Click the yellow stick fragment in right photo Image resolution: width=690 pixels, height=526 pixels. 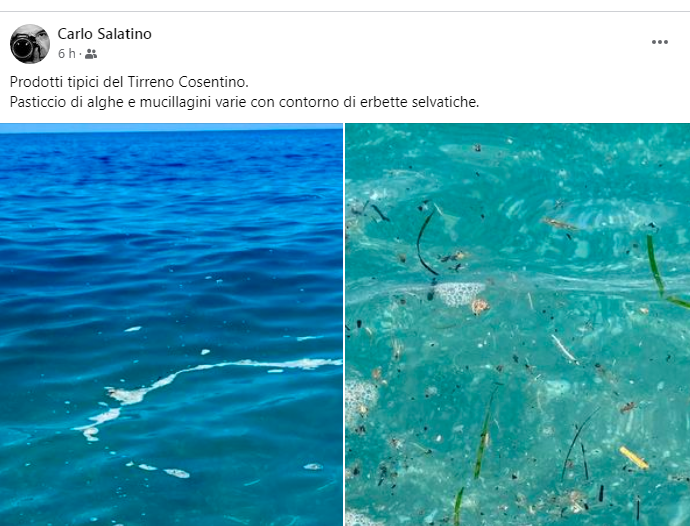pos(634,457)
